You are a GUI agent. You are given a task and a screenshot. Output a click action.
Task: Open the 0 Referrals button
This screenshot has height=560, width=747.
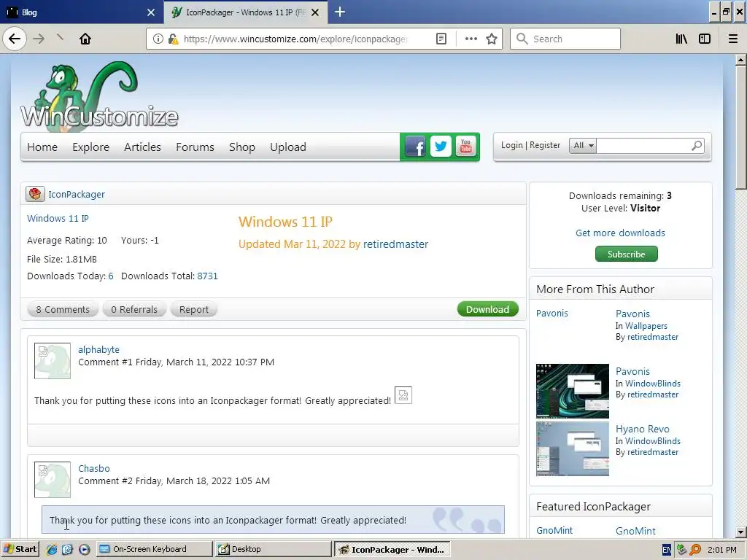134,309
